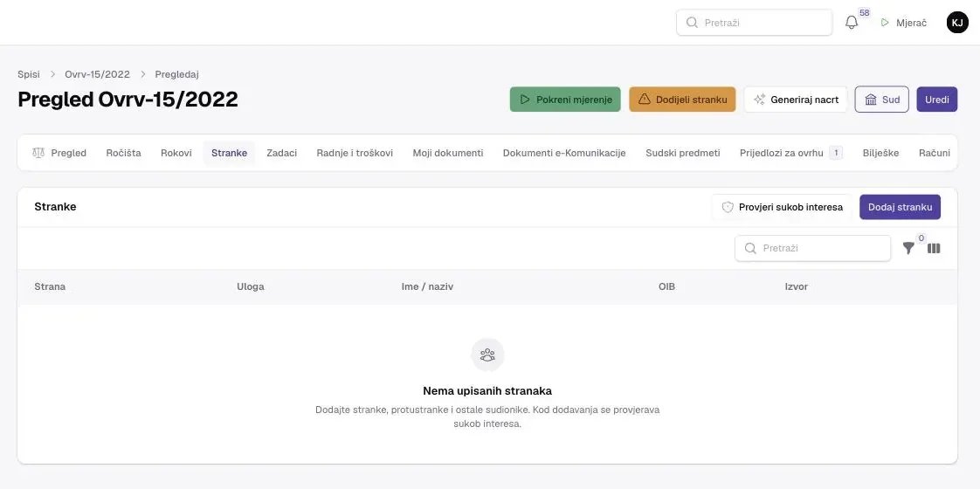Sort by the Strana column header
The height and width of the screenshot is (489, 980).
(50, 286)
